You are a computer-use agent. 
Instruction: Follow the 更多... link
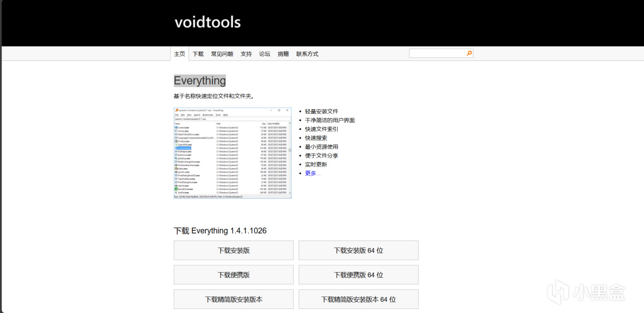point(312,173)
